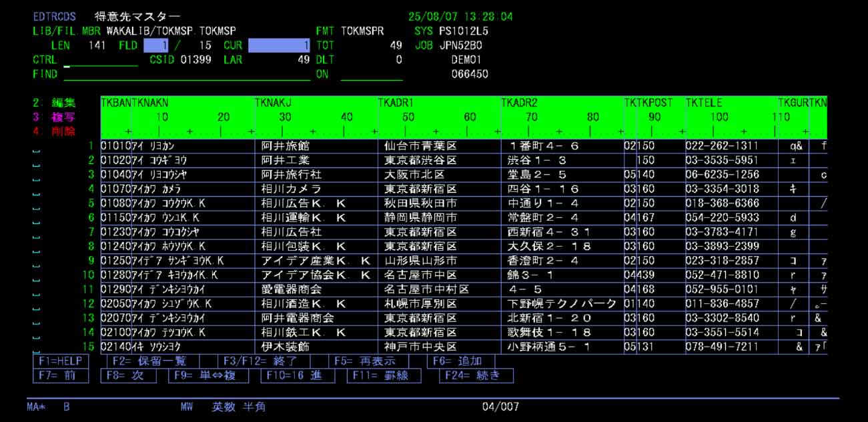Image resolution: width=868 pixels, height=422 pixels.
Task: Click the ON input field
Action: pyautogui.click(x=371, y=75)
